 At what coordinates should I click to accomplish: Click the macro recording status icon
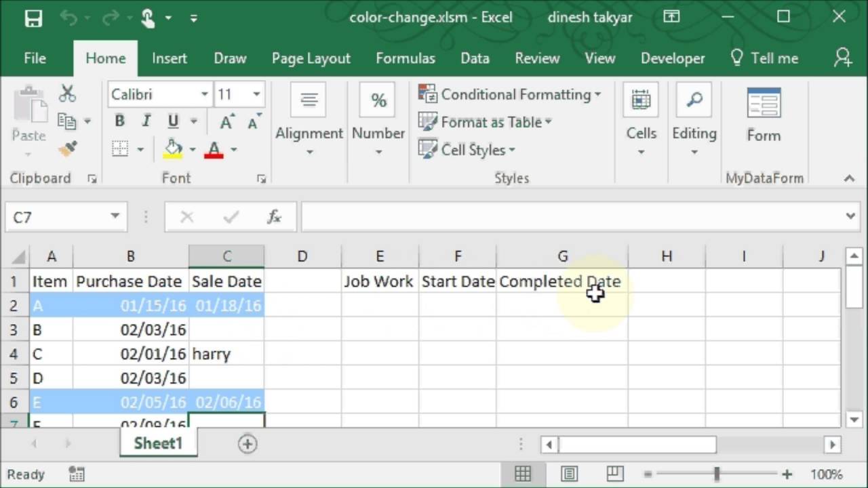pos(77,474)
